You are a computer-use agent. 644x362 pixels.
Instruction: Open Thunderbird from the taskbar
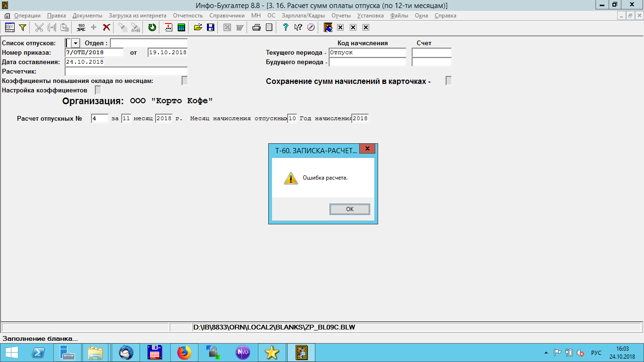coord(126,352)
